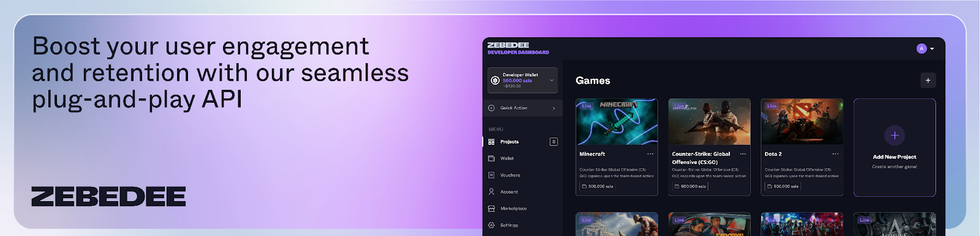980x236 pixels.
Task: Click the Add New Project plus circle
Action: point(894,135)
